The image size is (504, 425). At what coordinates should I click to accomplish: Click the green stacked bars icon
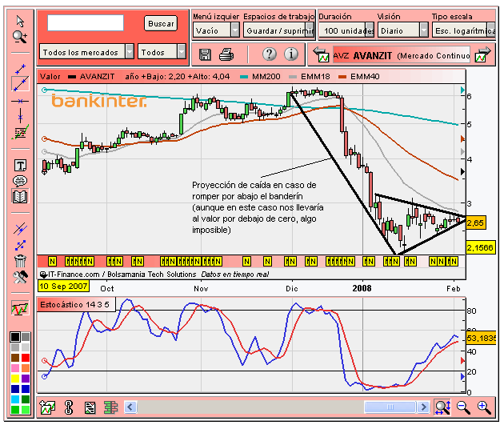click(111, 407)
